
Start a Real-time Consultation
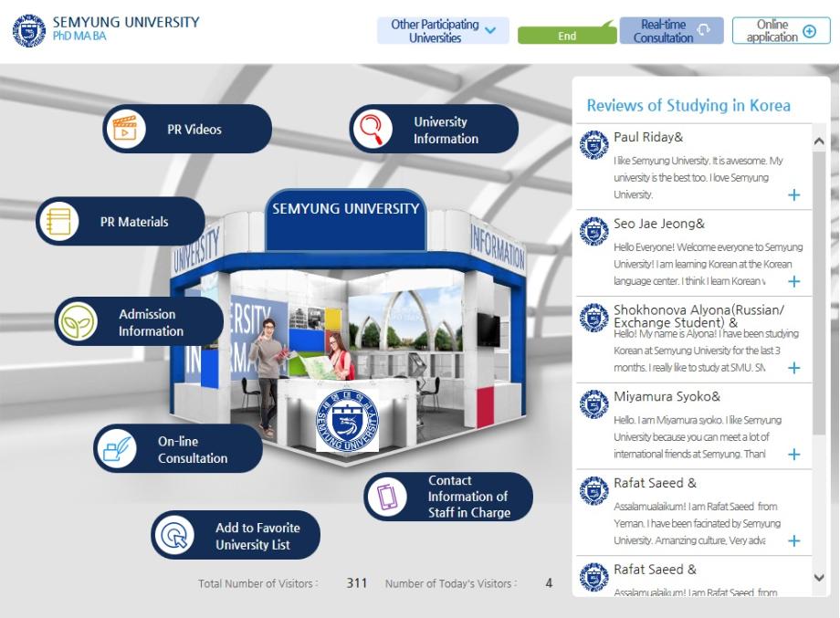pos(671,30)
